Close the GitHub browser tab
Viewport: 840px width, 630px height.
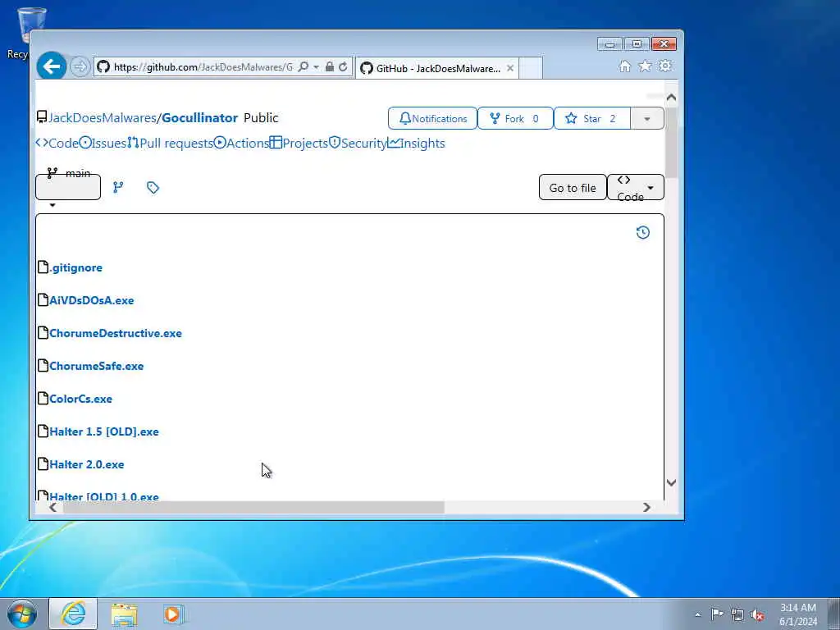point(510,68)
